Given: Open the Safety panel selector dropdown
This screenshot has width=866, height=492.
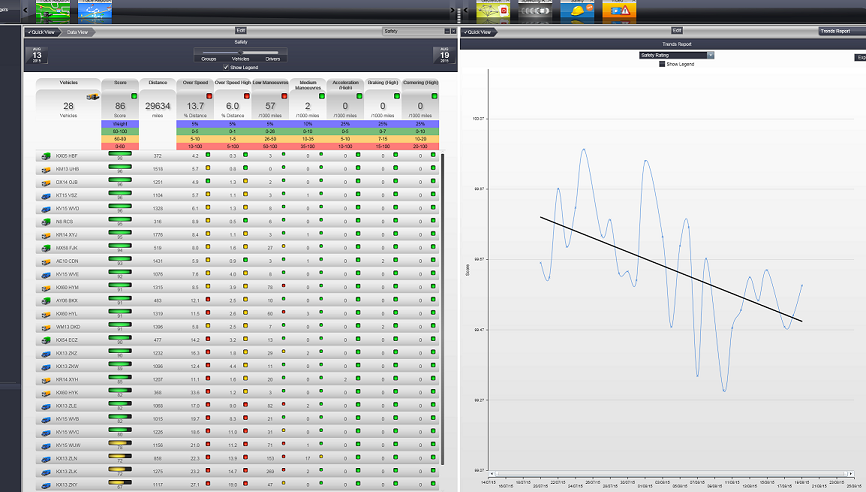Looking at the screenshot, I should click(x=408, y=31).
